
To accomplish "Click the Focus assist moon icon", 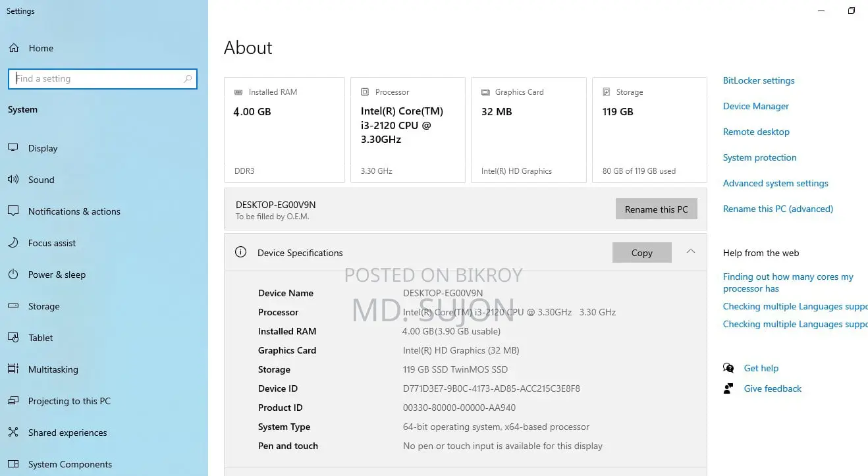I will 13,243.
